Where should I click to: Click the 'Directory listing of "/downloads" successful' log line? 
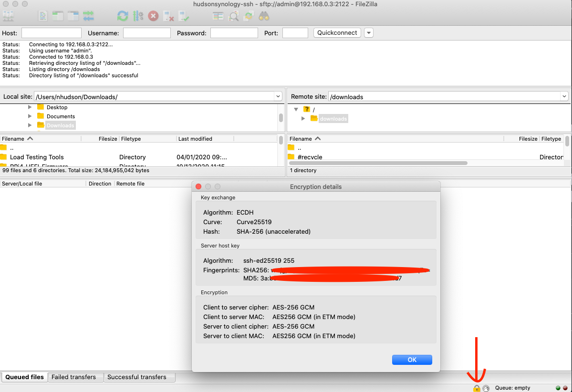click(x=83, y=75)
